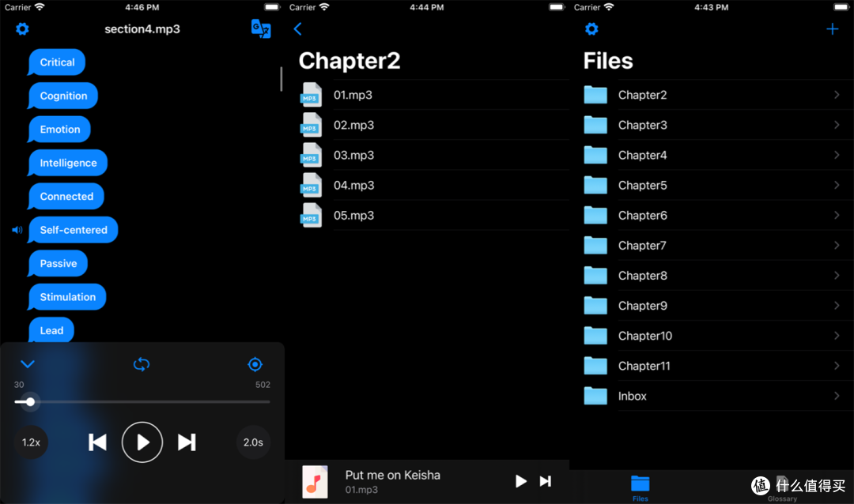Open Chapter10 folder icon
Screen dimensions: 854x504
point(595,336)
